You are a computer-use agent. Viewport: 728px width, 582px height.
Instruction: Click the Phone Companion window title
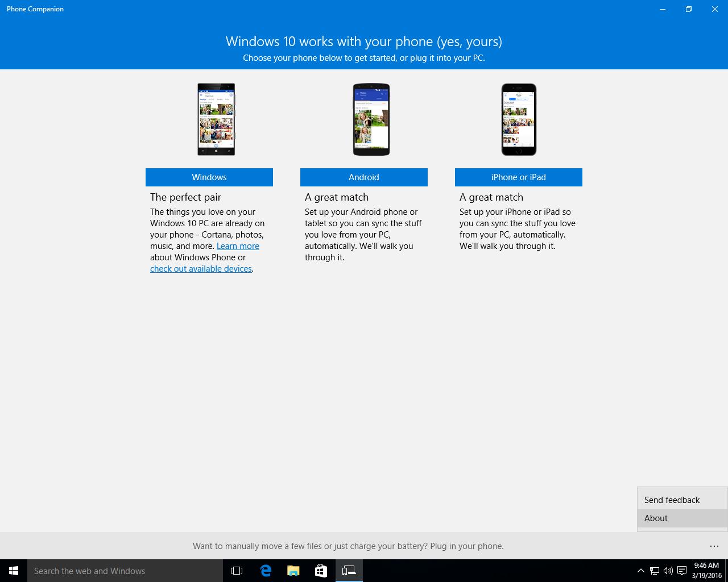[35, 9]
